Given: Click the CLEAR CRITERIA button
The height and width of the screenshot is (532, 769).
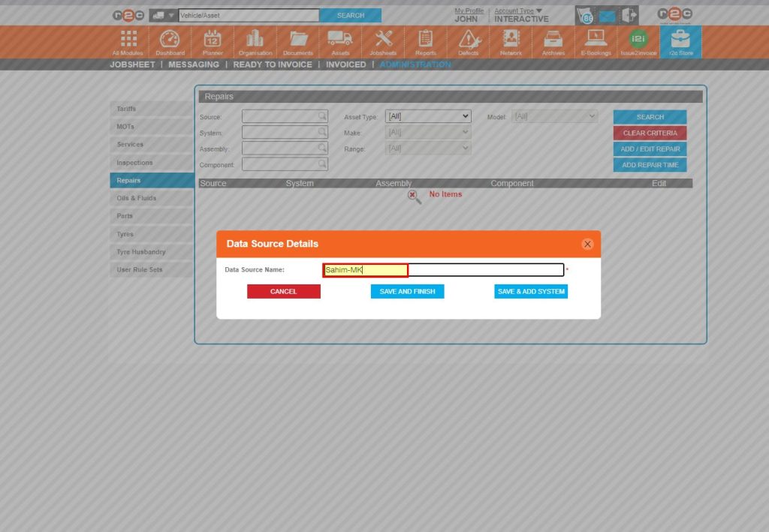Looking at the screenshot, I should (x=650, y=133).
